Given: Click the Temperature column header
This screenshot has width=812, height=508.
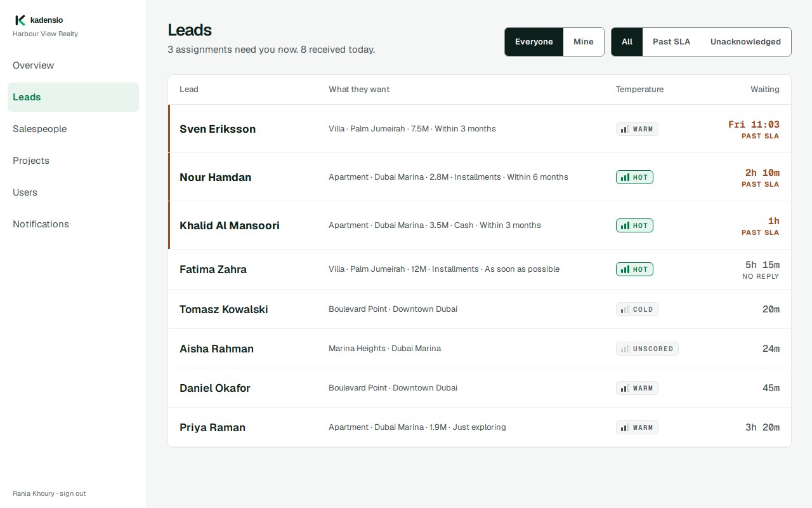Looking at the screenshot, I should (x=639, y=90).
